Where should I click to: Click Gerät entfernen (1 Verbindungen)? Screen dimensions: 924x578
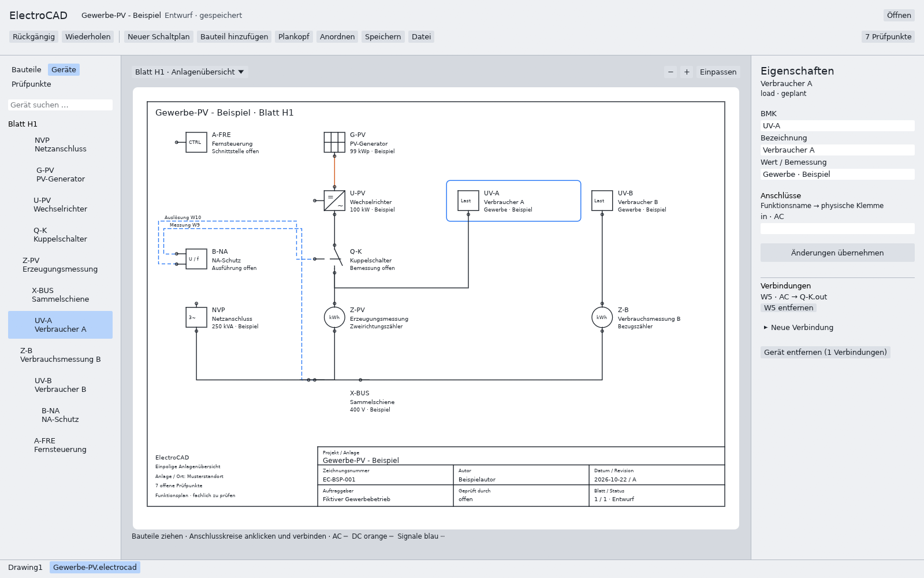(825, 353)
